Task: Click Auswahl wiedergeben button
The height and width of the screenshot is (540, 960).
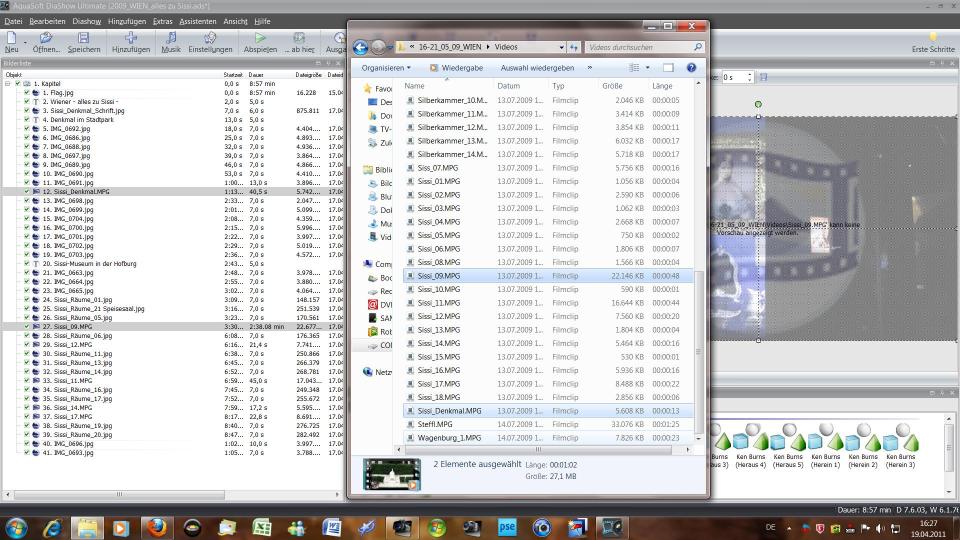Action: point(537,68)
